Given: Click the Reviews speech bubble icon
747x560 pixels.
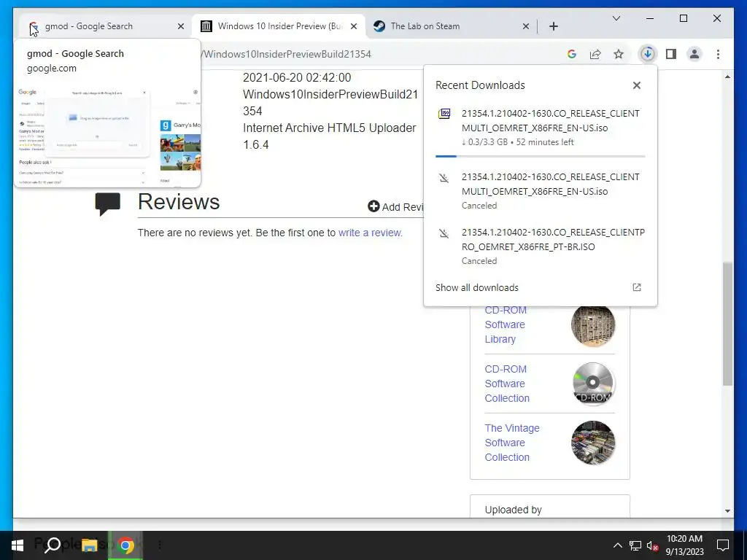Looking at the screenshot, I should click(108, 204).
